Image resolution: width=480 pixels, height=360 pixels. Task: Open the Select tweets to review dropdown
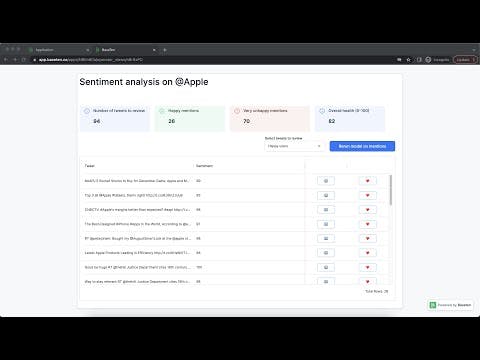pos(294,146)
